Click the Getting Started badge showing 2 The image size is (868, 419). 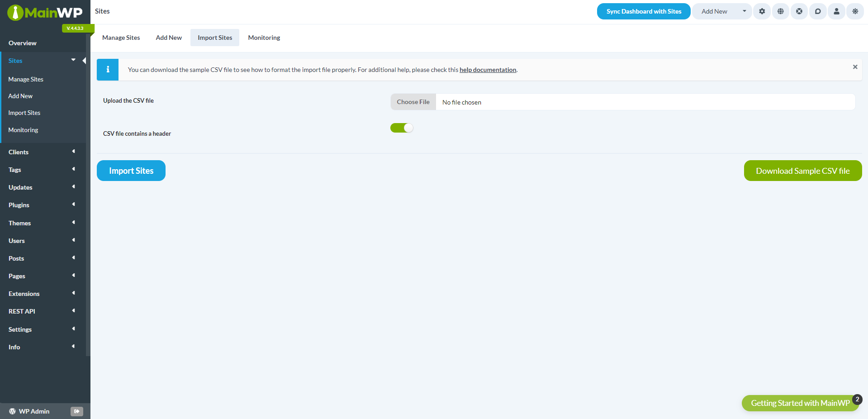pos(857,399)
